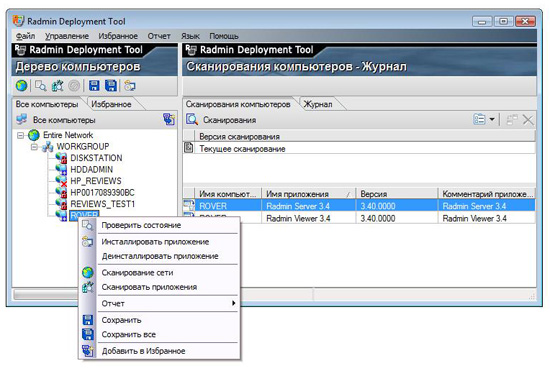The image size is (550, 371).
Task: Select REVIEWS_TEST1 computer in the tree
Action: click(102, 204)
